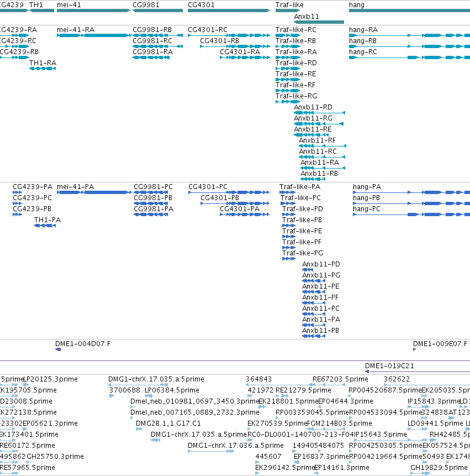Screen dimensions: 470x476
Task: Click EST RE21279.5prime
Action: pyautogui.click(x=303, y=390)
